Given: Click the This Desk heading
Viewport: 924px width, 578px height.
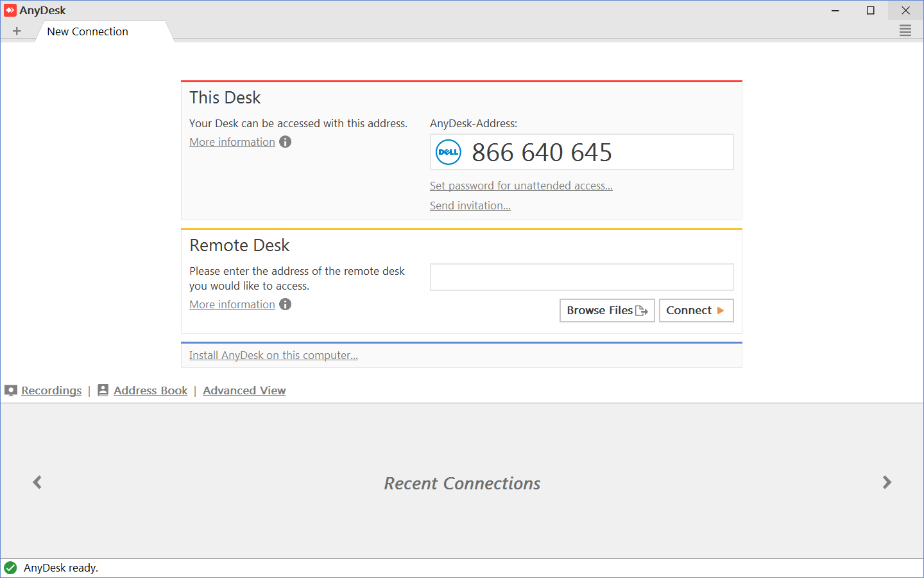Looking at the screenshot, I should [x=225, y=98].
